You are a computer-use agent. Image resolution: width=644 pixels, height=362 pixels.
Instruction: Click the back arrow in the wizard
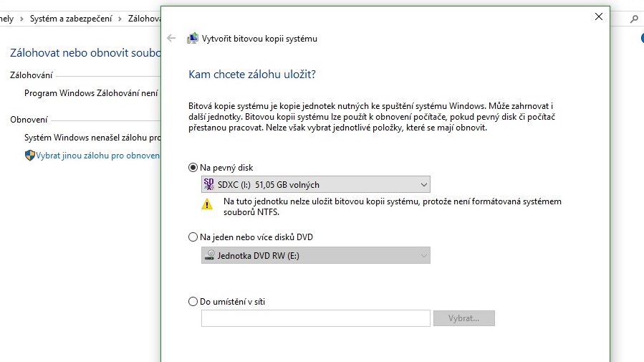[171, 38]
